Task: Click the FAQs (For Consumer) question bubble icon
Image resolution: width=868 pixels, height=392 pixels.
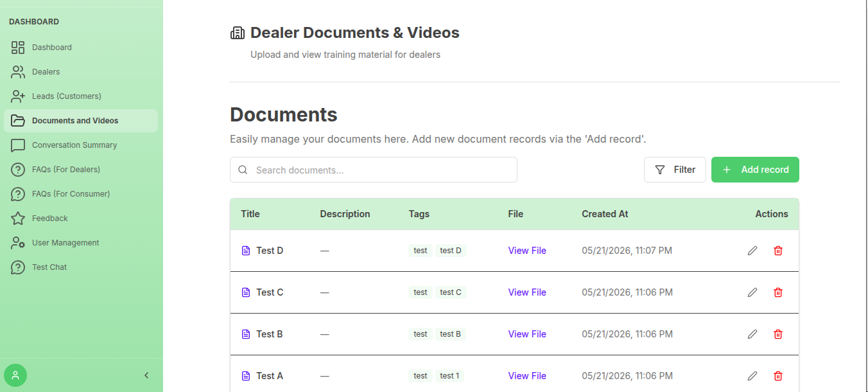Action: click(x=18, y=194)
